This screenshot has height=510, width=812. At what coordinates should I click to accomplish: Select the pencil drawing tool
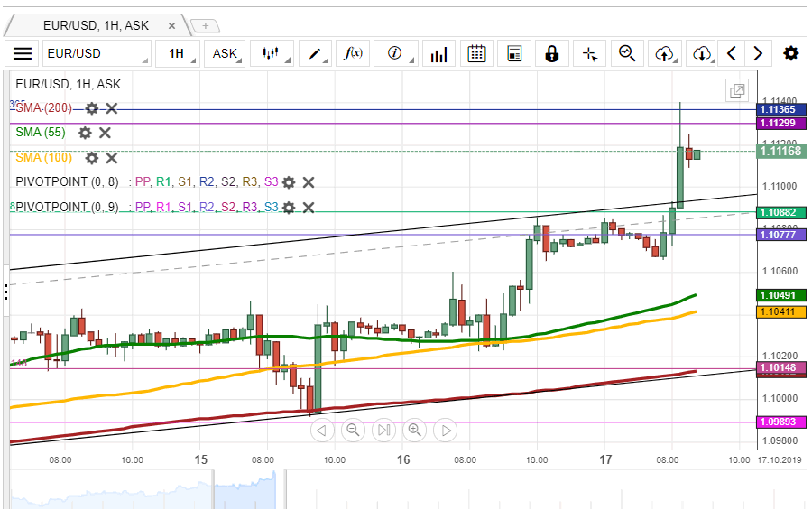coord(315,54)
